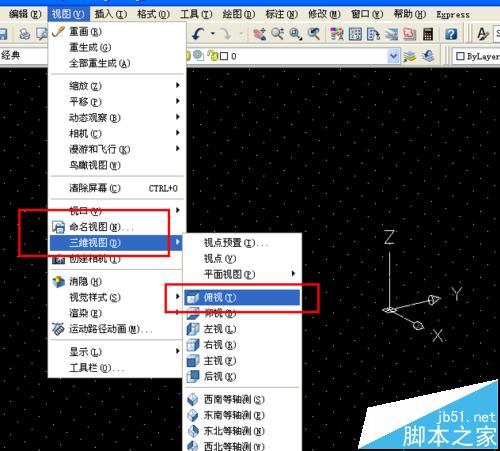Click the Make Object's Layer Current icon
Image resolution: width=500 pixels, height=451 pixels.
[410, 56]
